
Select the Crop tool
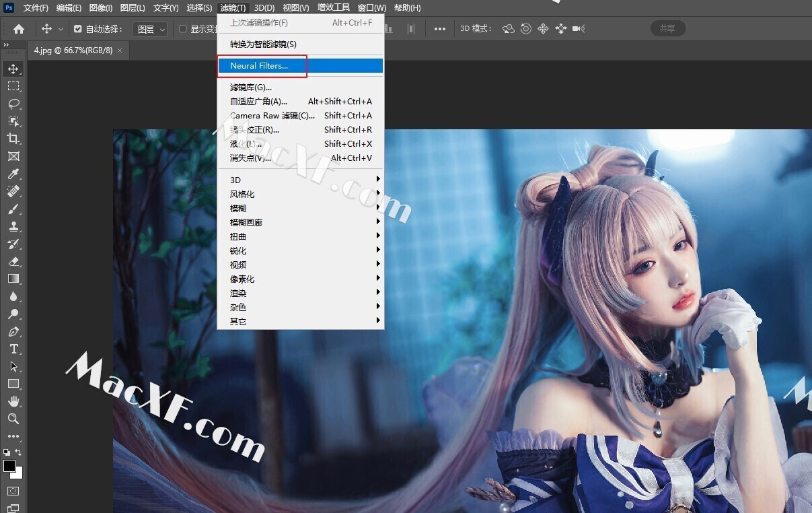pyautogui.click(x=13, y=139)
